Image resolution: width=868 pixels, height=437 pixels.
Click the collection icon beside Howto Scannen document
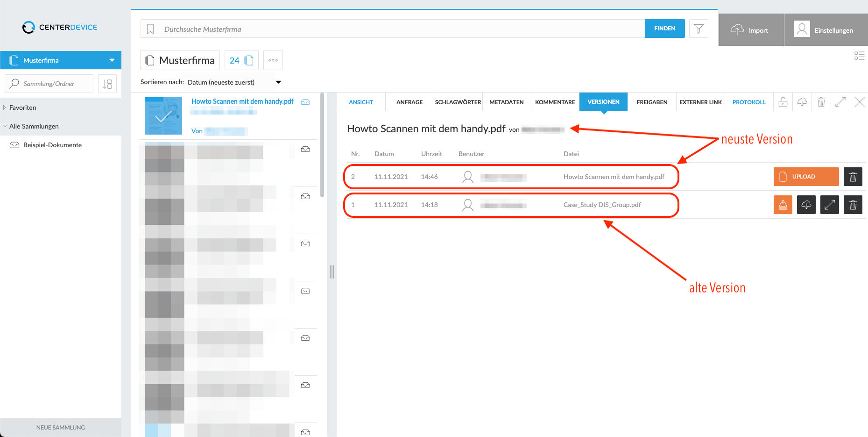tap(305, 102)
